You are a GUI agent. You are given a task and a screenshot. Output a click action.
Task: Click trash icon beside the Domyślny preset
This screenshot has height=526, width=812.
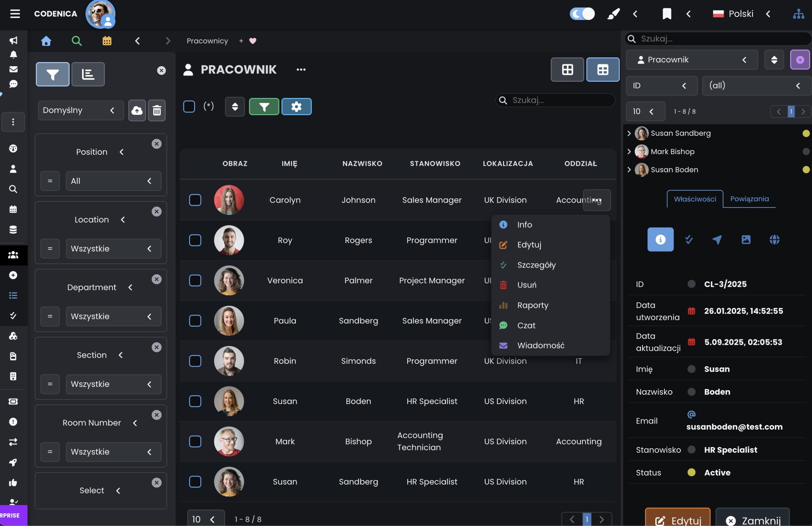[157, 111]
